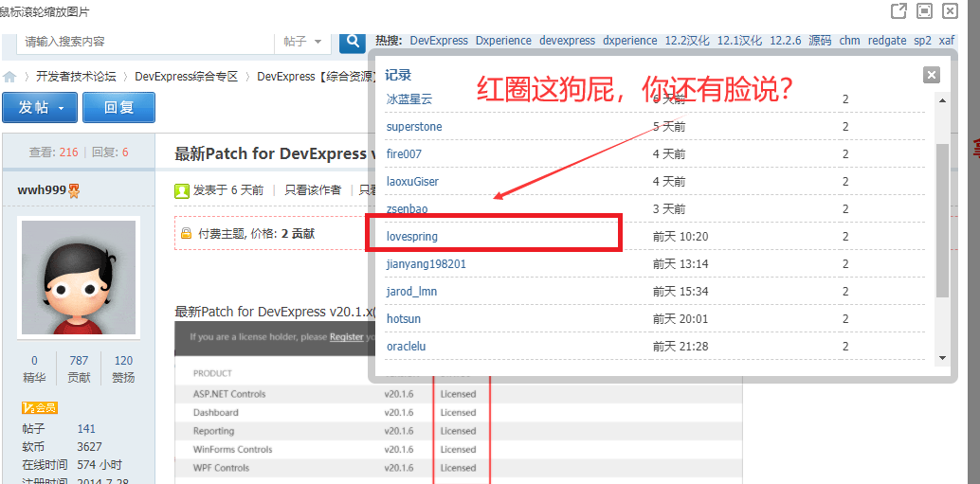Click author name wwh999
The height and width of the screenshot is (484, 980).
(42, 189)
